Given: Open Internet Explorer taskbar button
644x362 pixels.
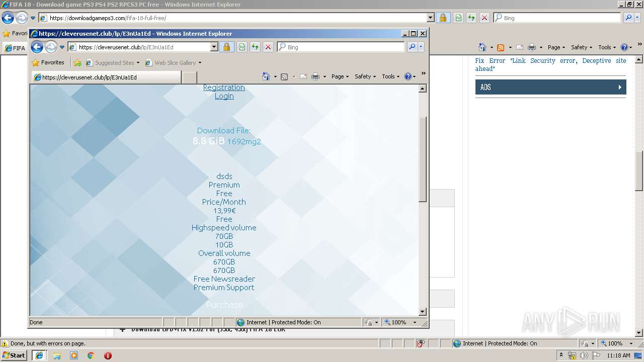Looking at the screenshot, I should pyautogui.click(x=39, y=355).
